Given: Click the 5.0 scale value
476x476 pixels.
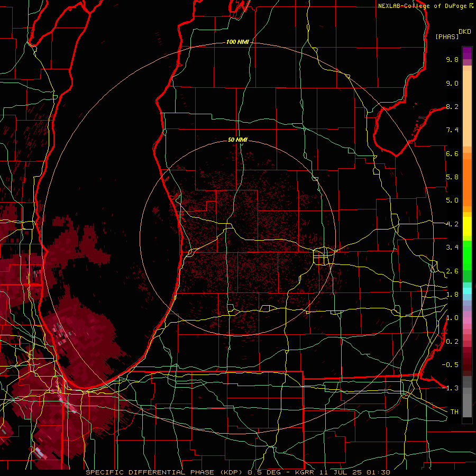Looking at the screenshot, I should click(452, 200).
